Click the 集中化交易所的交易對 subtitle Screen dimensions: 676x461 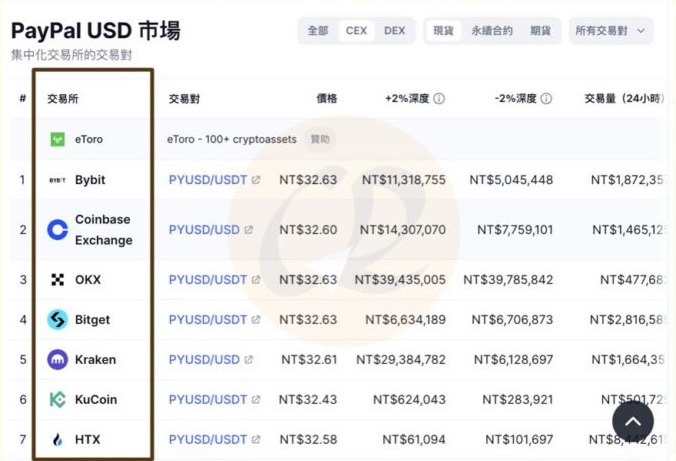pyautogui.click(x=71, y=55)
